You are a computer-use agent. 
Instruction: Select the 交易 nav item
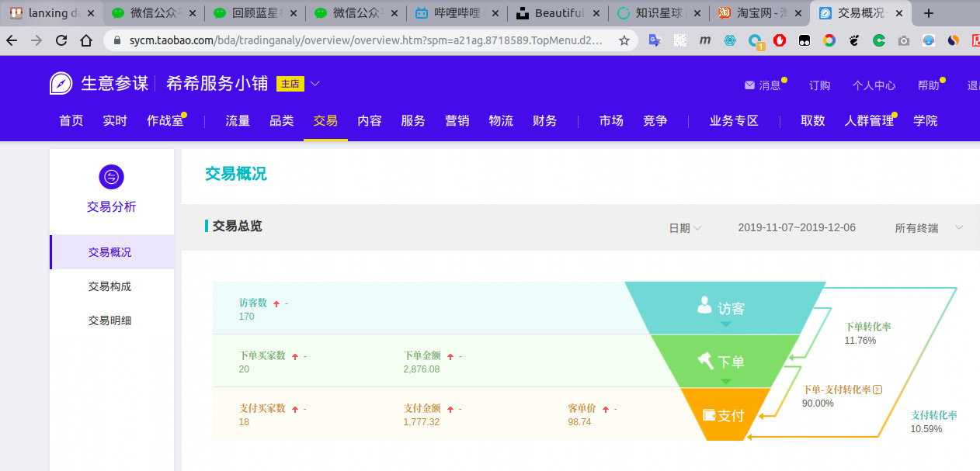325,120
